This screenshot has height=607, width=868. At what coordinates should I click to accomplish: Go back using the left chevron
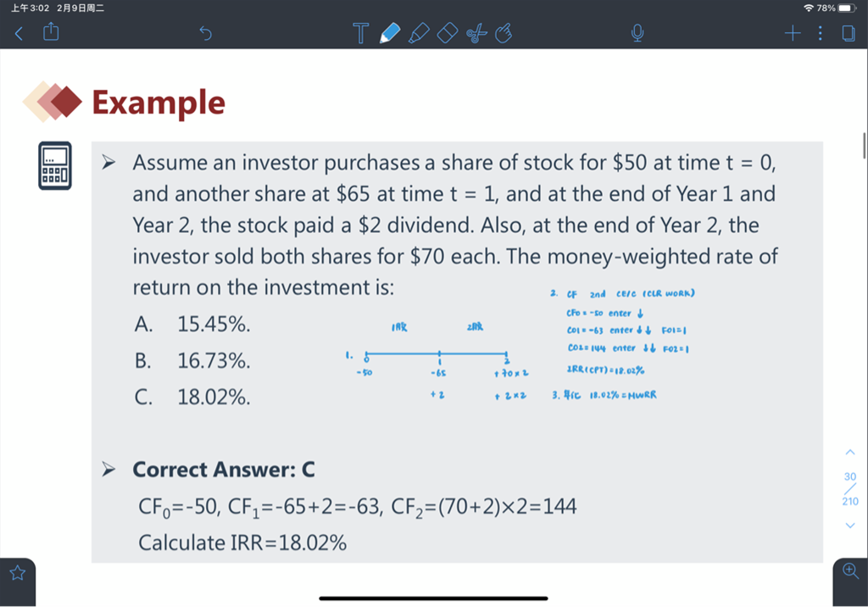[x=19, y=34]
